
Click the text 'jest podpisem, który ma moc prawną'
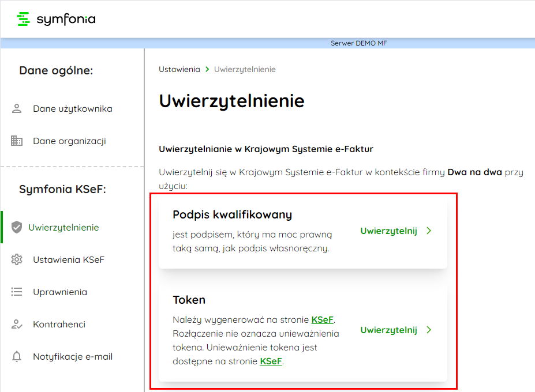[252, 235]
